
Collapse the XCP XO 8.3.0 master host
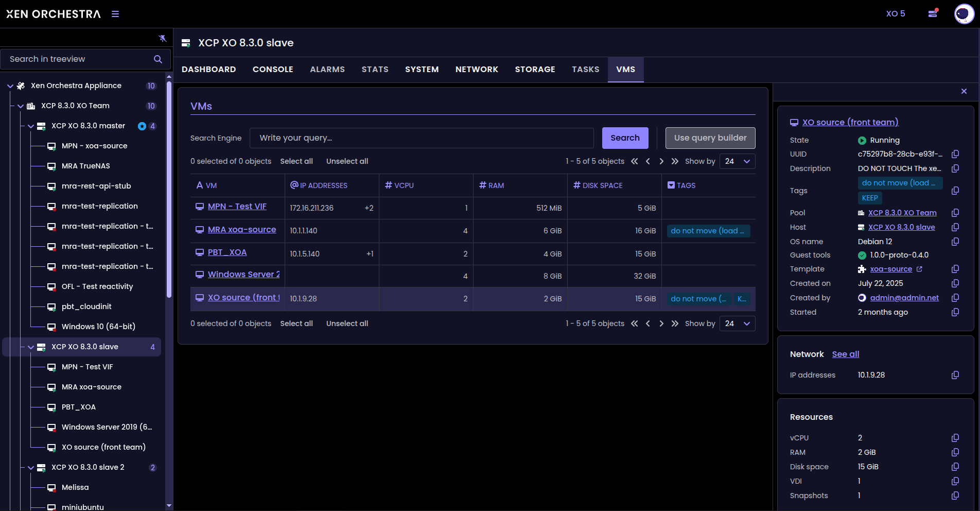pos(31,126)
